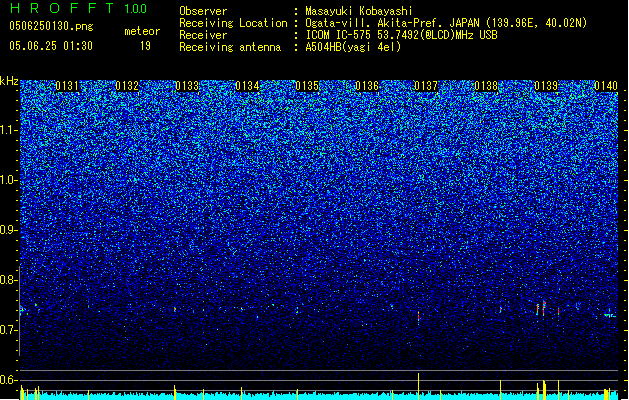
Task: Click the 0136 time marker
Action: click(x=367, y=86)
